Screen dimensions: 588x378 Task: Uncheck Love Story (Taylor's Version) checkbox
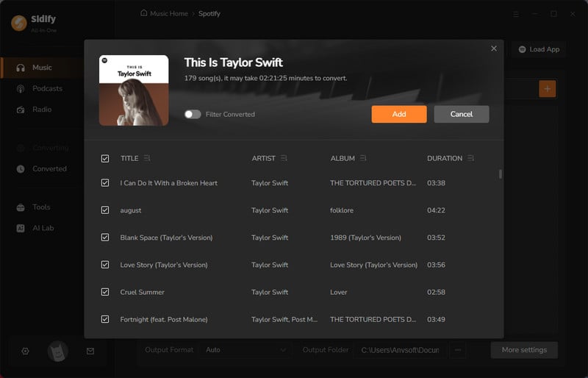pyautogui.click(x=105, y=265)
